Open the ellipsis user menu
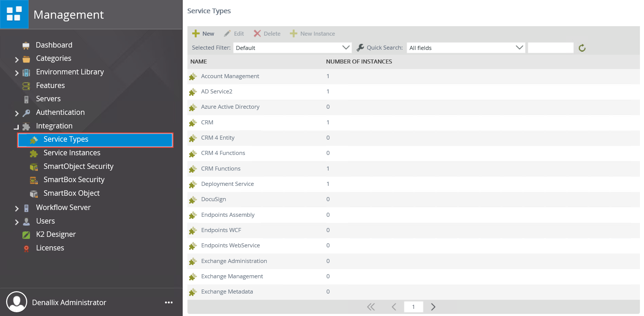Screen dimensions: 644x316 click(x=169, y=302)
